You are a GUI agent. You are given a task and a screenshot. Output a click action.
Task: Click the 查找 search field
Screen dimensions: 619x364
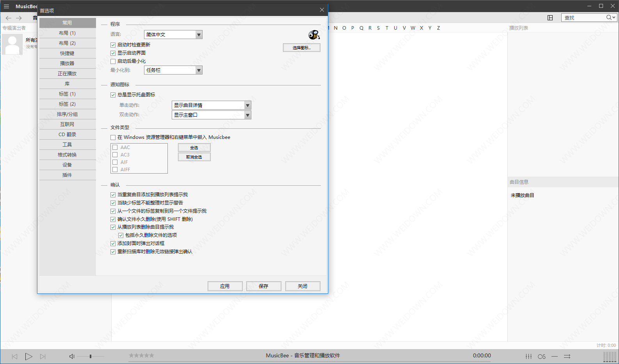[x=583, y=18]
